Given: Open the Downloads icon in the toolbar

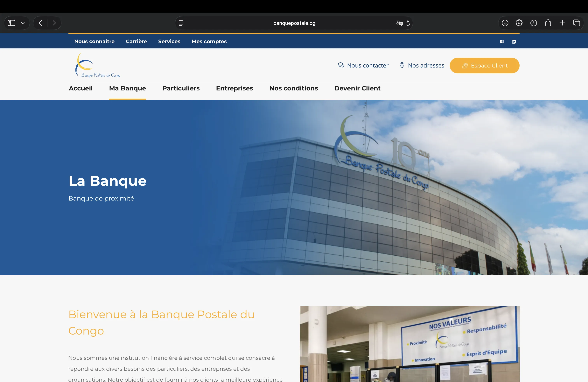Looking at the screenshot, I should click(x=505, y=23).
